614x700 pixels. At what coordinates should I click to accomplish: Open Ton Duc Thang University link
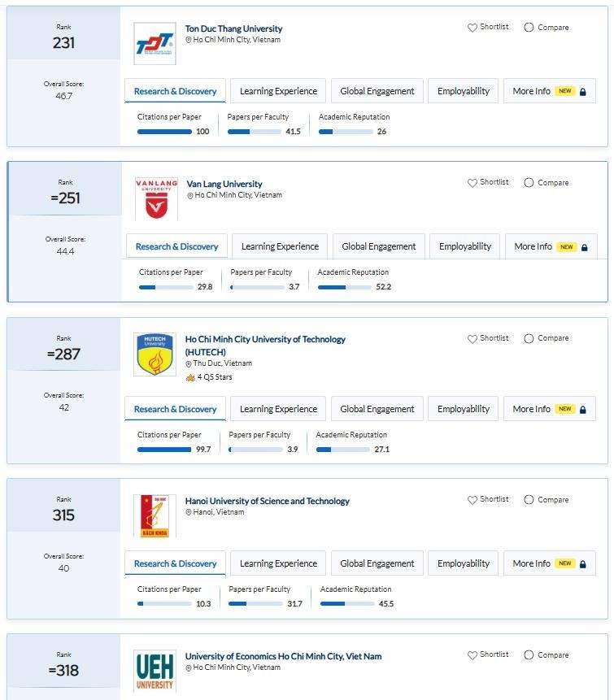[233, 28]
